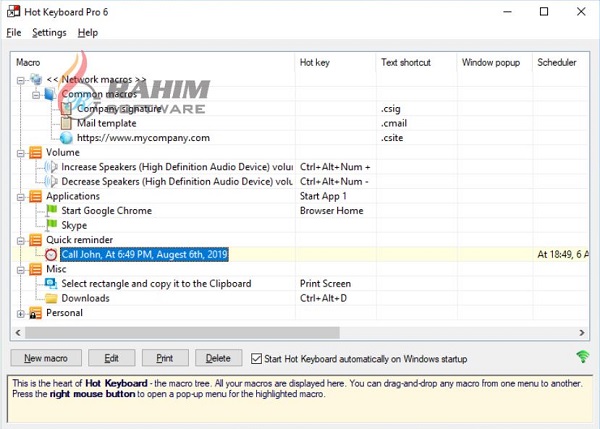The image size is (600, 429).
Task: Select the Skype macro
Action: click(x=74, y=225)
